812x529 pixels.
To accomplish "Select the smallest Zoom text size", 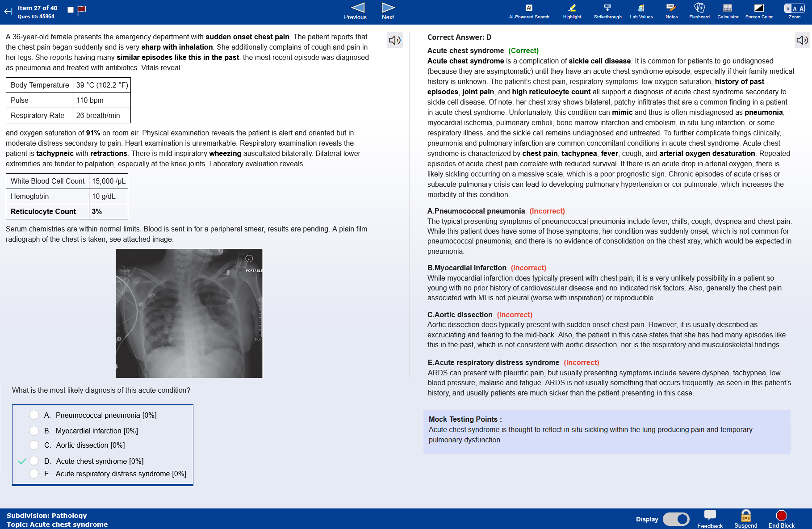I will (788, 8).
